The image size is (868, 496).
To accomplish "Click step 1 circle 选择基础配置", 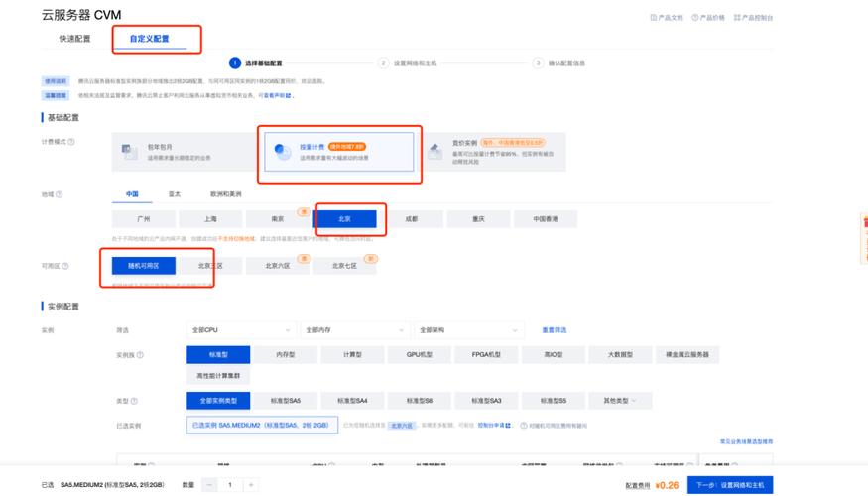I will tap(235, 63).
